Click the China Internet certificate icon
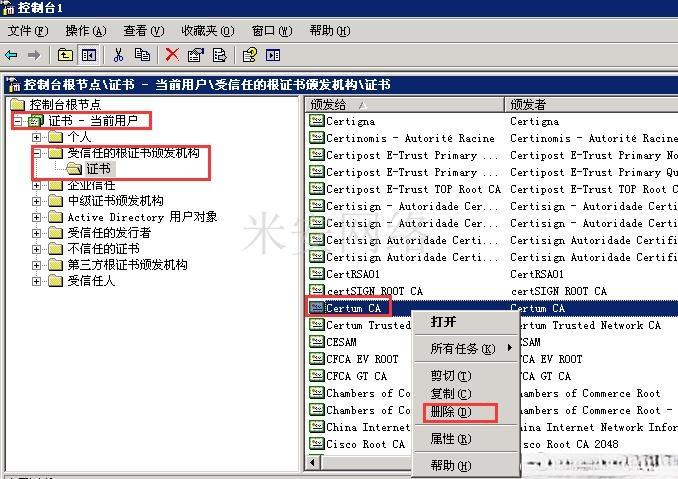This screenshot has height=479, width=678. click(317, 426)
